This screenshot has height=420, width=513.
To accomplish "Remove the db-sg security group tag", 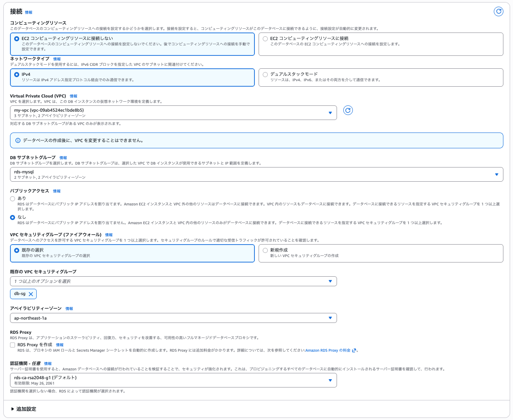I will pos(32,294).
